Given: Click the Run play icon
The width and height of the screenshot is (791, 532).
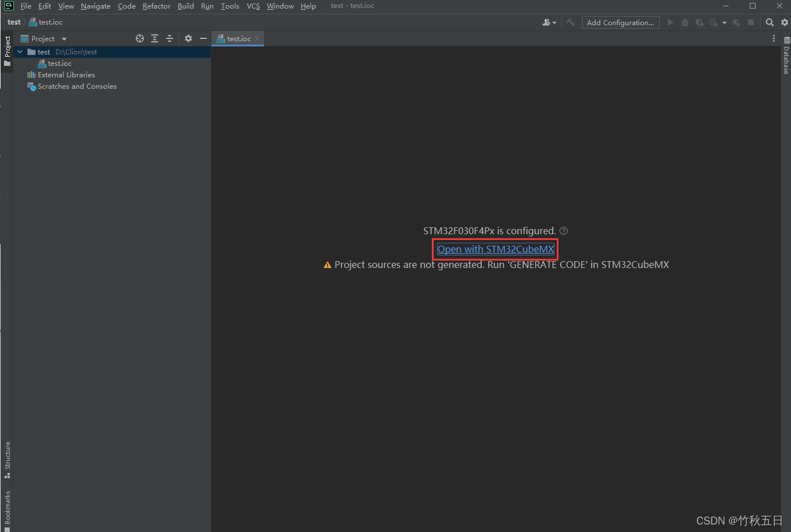Looking at the screenshot, I should (x=670, y=22).
